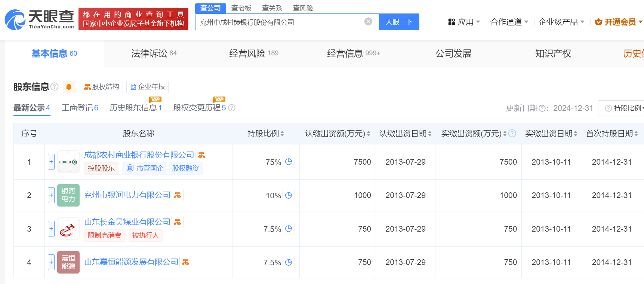Open 山东嘉恒能源发展有限公司 link
The image size is (644, 284).
coord(131,262)
